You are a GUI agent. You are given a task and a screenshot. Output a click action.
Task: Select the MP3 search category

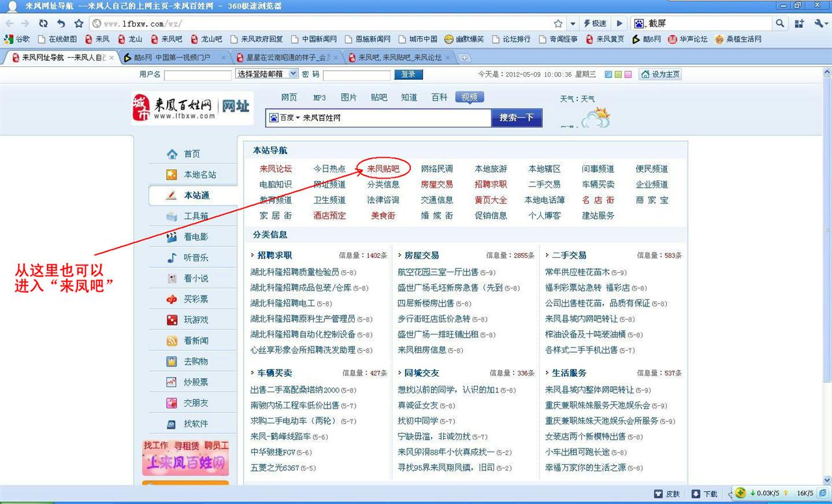coord(319,97)
